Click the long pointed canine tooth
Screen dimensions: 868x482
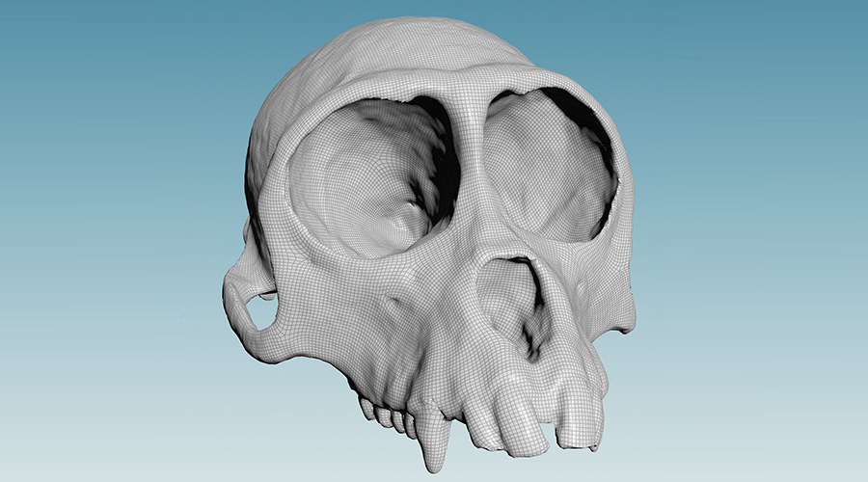(436, 439)
